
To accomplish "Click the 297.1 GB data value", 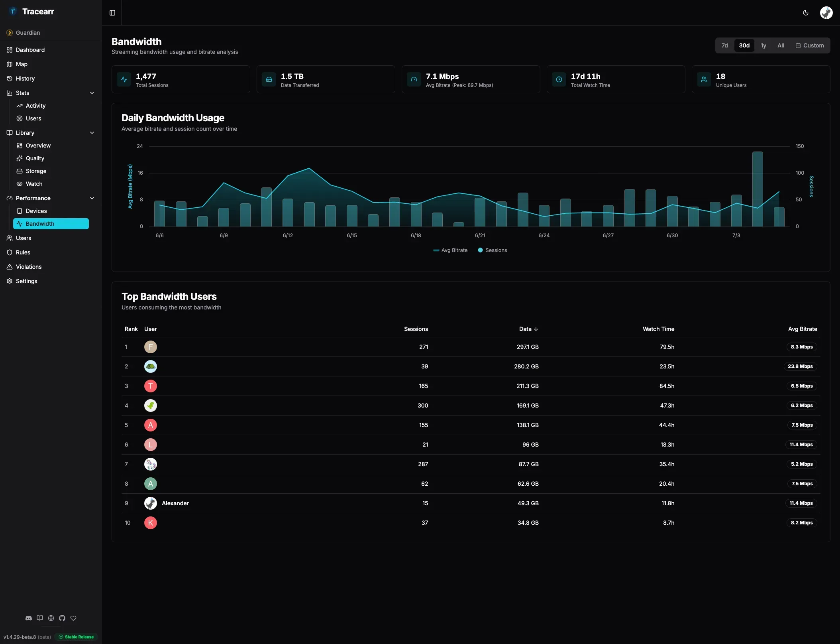I will point(528,347).
